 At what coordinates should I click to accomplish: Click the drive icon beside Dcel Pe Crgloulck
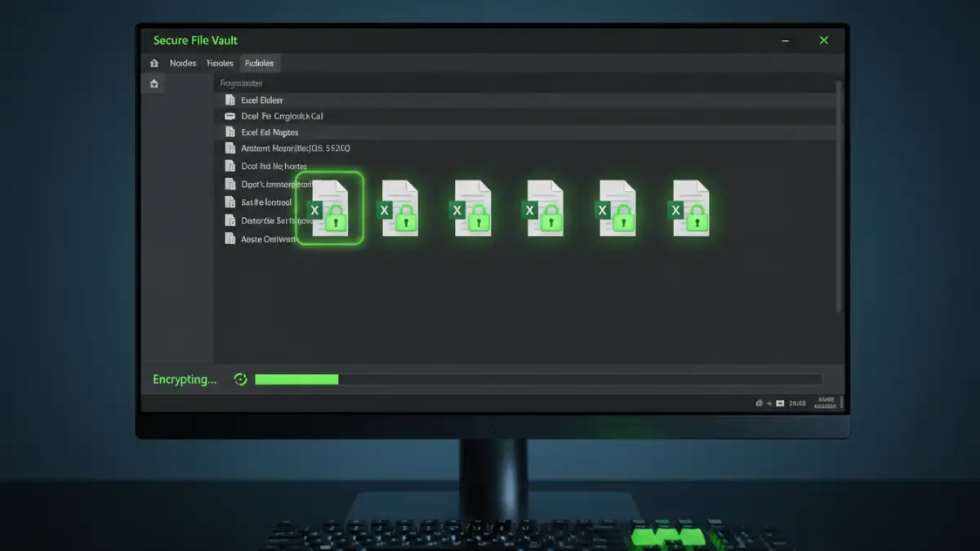pos(230,117)
